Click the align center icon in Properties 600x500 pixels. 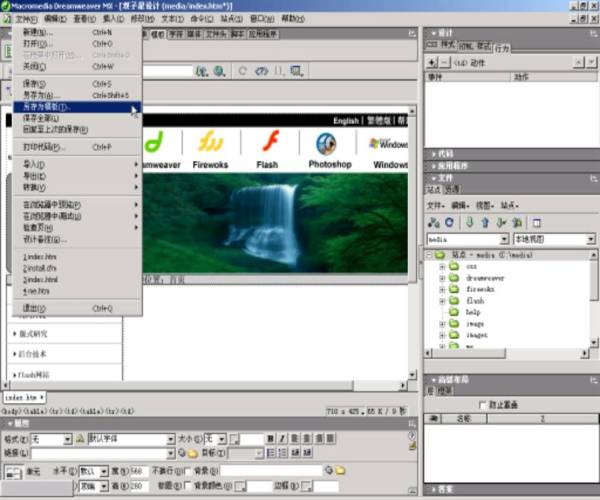tap(307, 438)
